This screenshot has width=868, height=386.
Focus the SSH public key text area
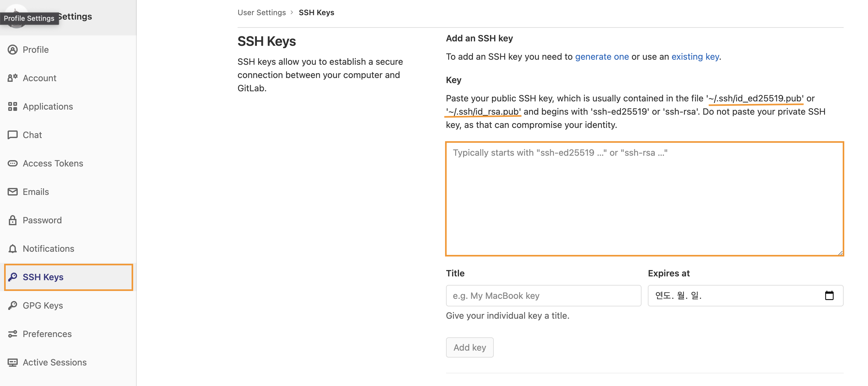[644, 199]
